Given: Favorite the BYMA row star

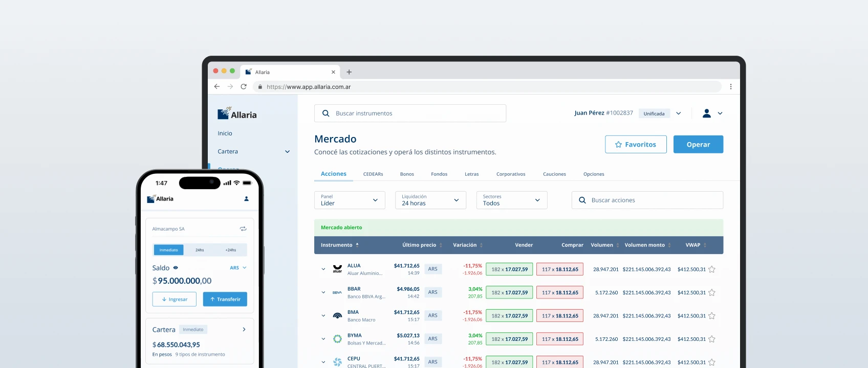Looking at the screenshot, I should pos(712,339).
